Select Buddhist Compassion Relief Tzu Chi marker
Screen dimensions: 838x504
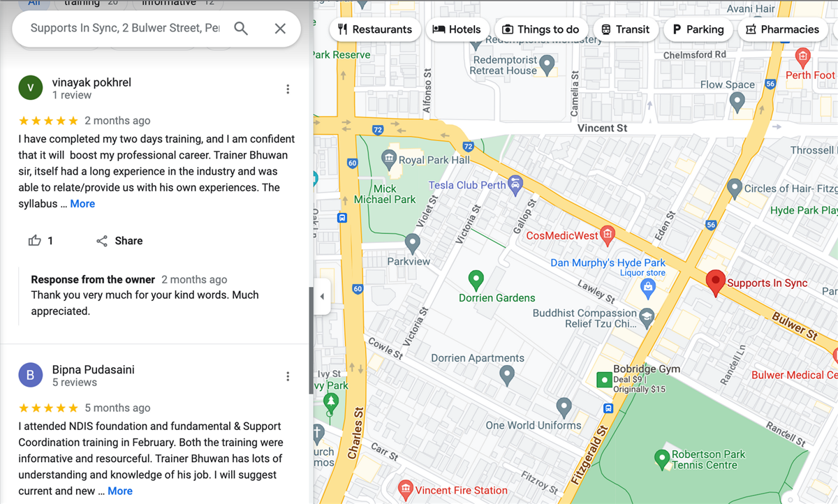(647, 316)
